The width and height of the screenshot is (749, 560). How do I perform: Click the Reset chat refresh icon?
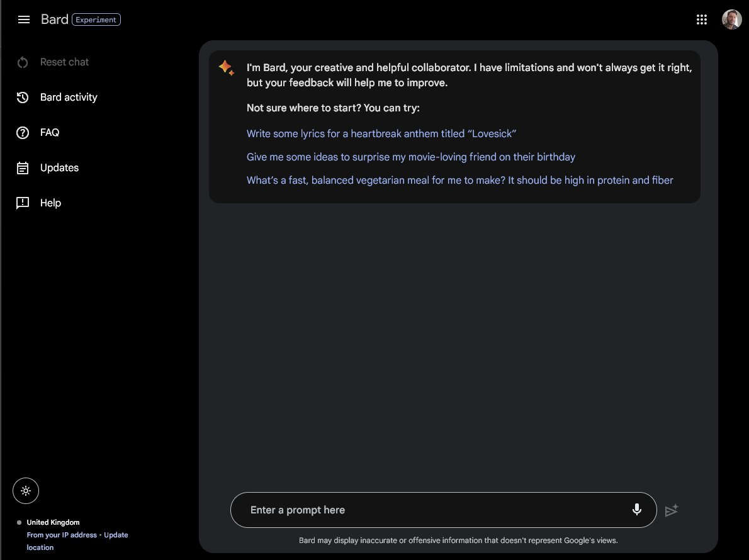(23, 62)
